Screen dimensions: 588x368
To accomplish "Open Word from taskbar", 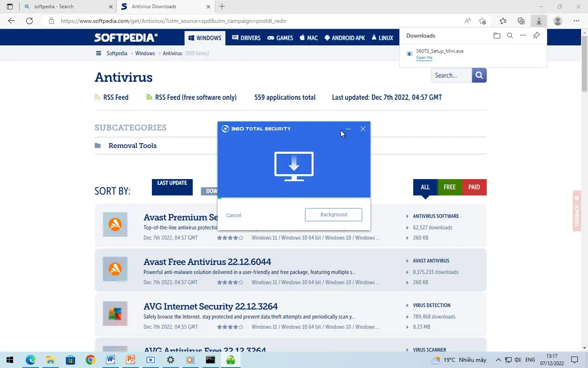I will coord(110,360).
